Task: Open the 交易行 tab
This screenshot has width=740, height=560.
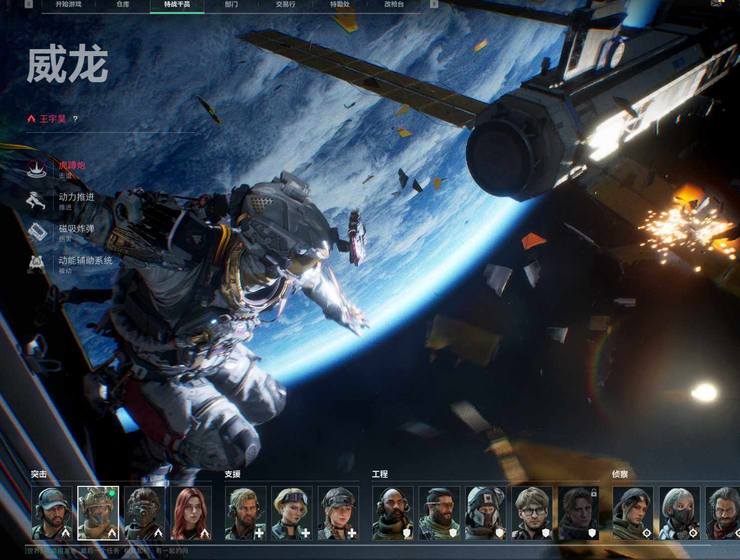Action: pos(286,5)
